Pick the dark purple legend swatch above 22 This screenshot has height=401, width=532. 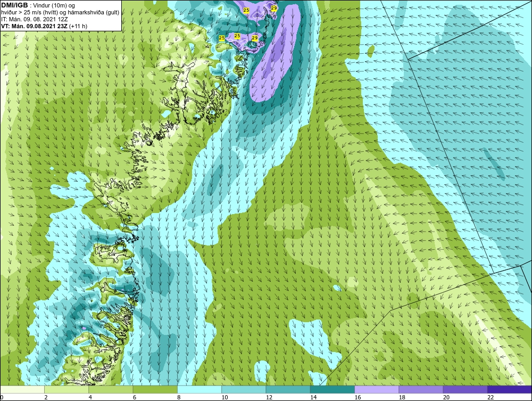point(510,389)
